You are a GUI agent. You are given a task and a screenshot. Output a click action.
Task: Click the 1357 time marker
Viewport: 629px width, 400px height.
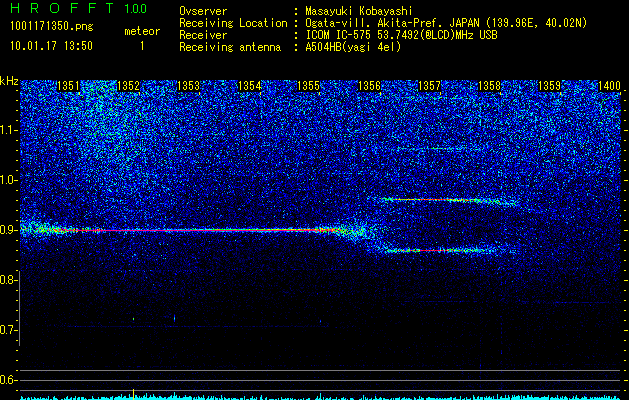click(429, 86)
